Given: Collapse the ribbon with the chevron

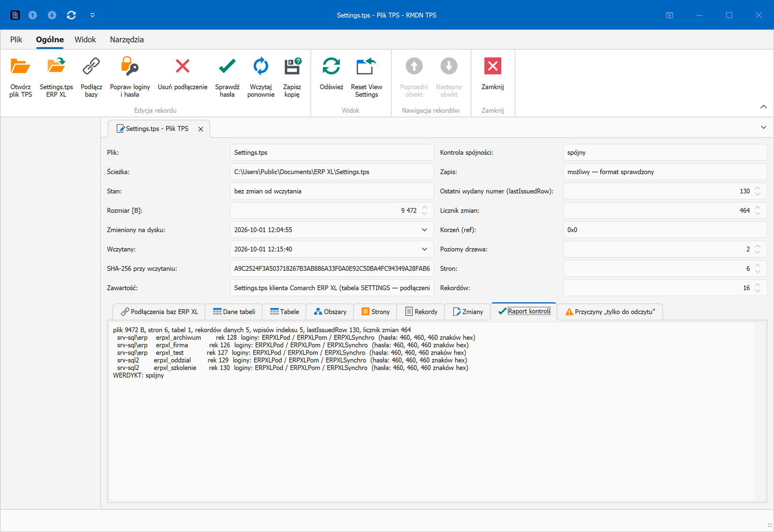Looking at the screenshot, I should [763, 106].
